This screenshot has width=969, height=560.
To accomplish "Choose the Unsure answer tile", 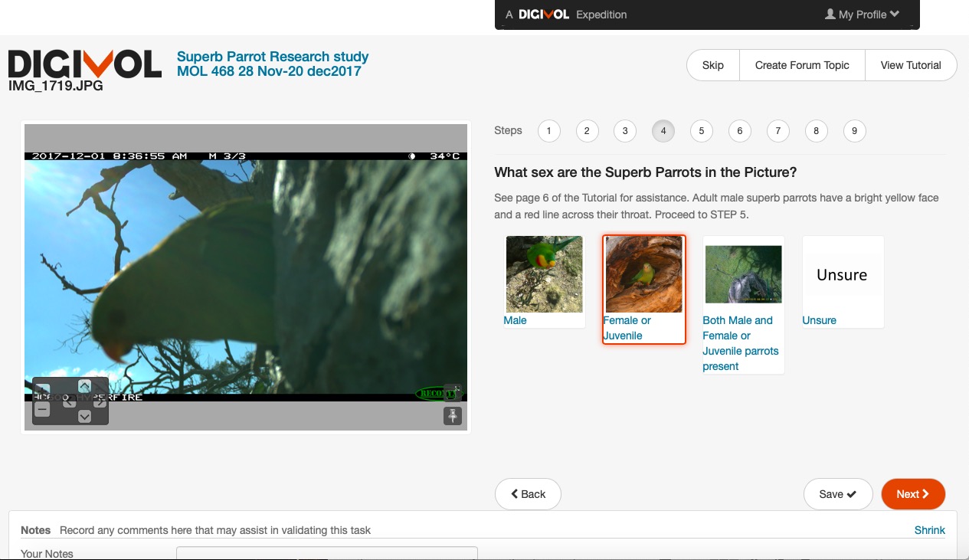I will pyautogui.click(x=842, y=281).
